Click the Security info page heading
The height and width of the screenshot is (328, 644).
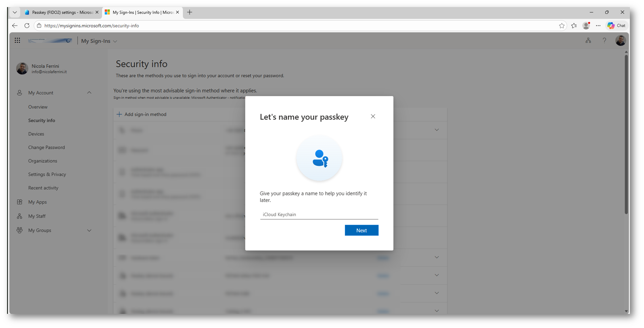pos(142,64)
